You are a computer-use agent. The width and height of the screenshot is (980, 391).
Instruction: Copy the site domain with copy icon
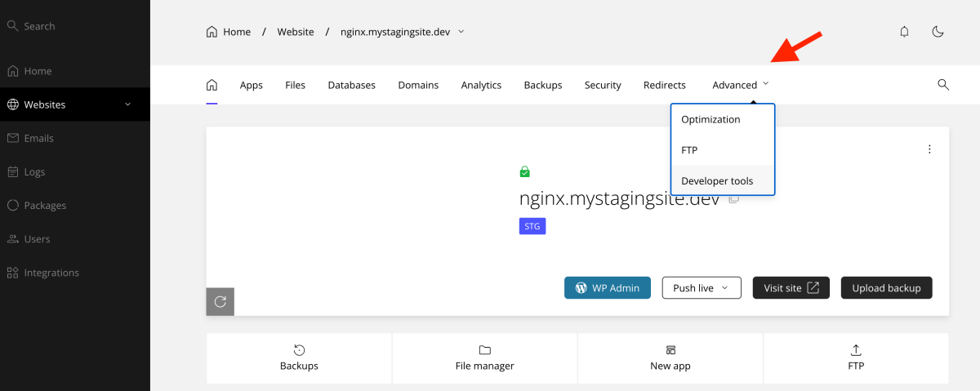(x=733, y=198)
